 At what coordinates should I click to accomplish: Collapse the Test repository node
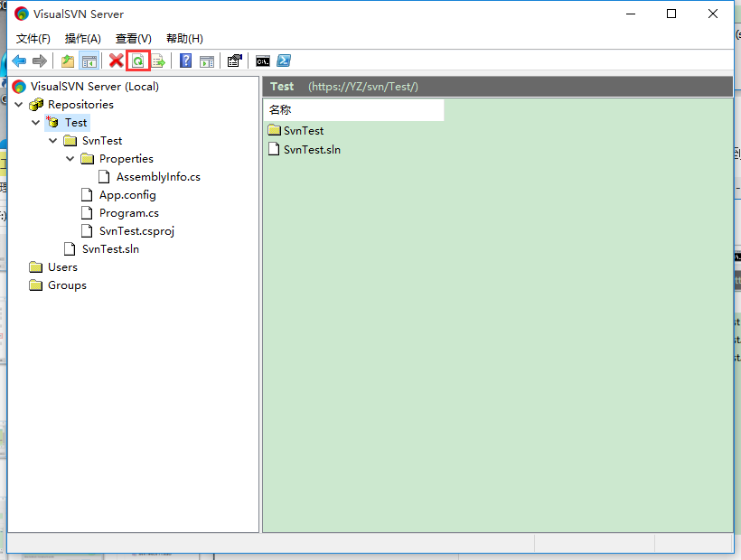pyautogui.click(x=36, y=122)
